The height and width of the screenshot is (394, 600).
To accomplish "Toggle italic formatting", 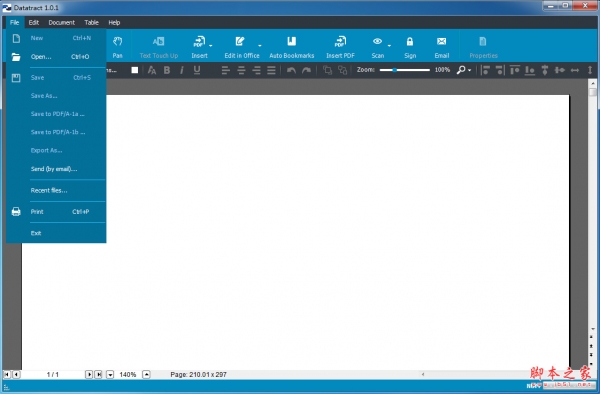I will tap(182, 70).
